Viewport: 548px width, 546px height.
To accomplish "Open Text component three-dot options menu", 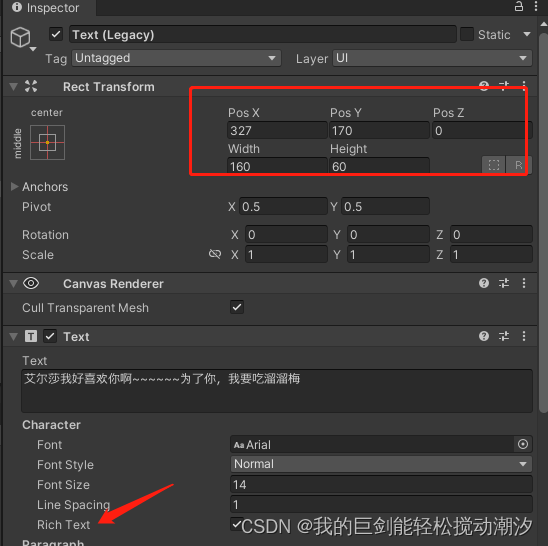I will click(524, 336).
